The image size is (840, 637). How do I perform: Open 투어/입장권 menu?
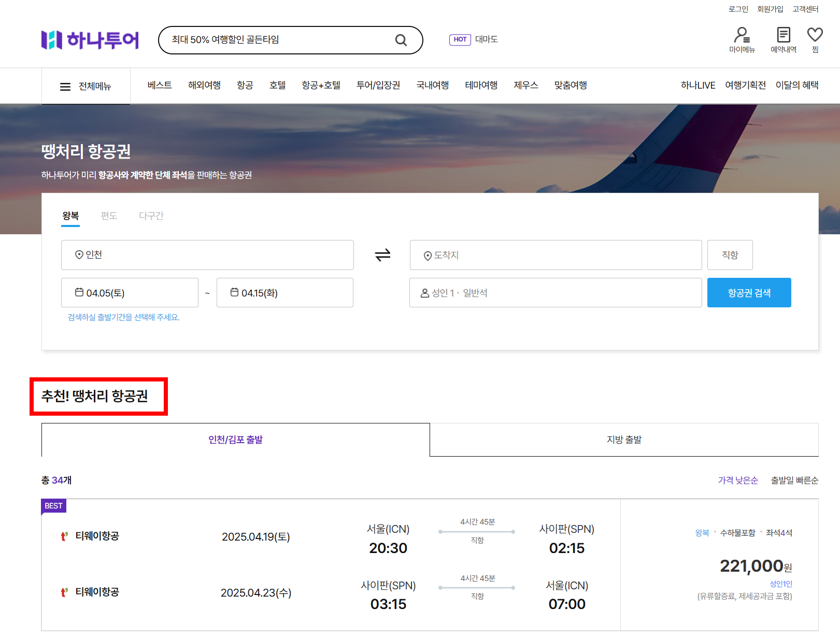click(378, 85)
